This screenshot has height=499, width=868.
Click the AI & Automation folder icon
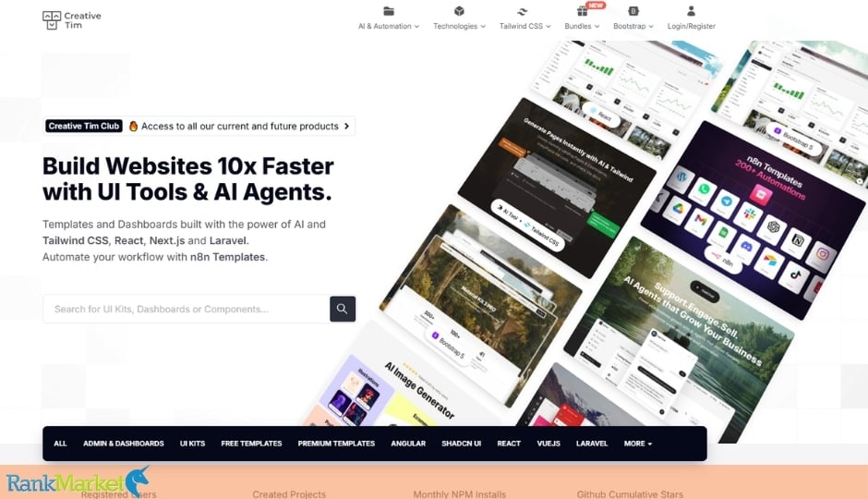click(389, 11)
